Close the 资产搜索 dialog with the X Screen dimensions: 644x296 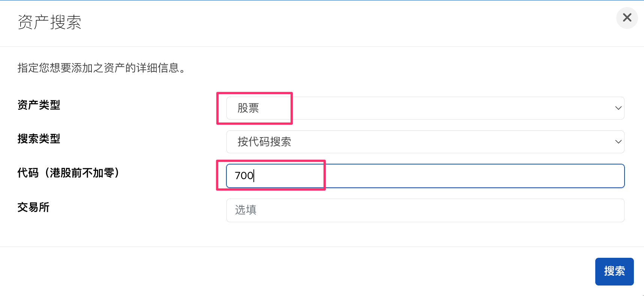click(x=627, y=18)
